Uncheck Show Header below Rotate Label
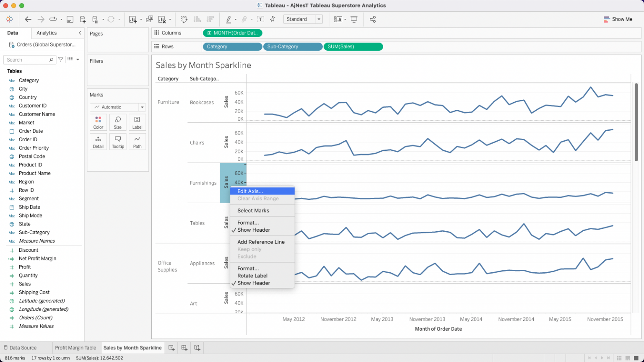 (x=253, y=283)
